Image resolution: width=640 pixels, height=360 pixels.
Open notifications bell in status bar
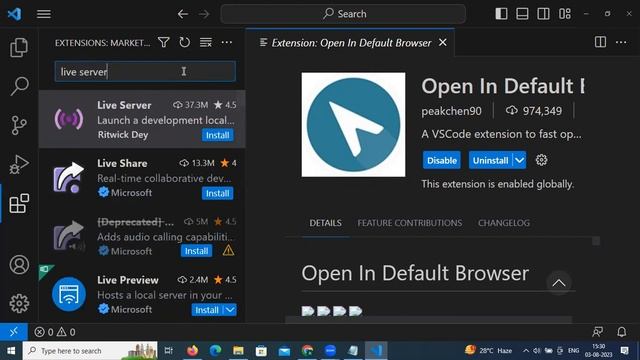[621, 332]
